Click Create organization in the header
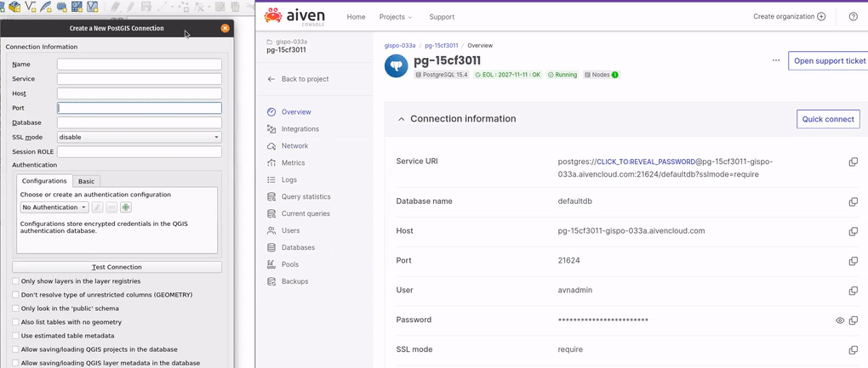This screenshot has width=868, height=368. pos(790,17)
